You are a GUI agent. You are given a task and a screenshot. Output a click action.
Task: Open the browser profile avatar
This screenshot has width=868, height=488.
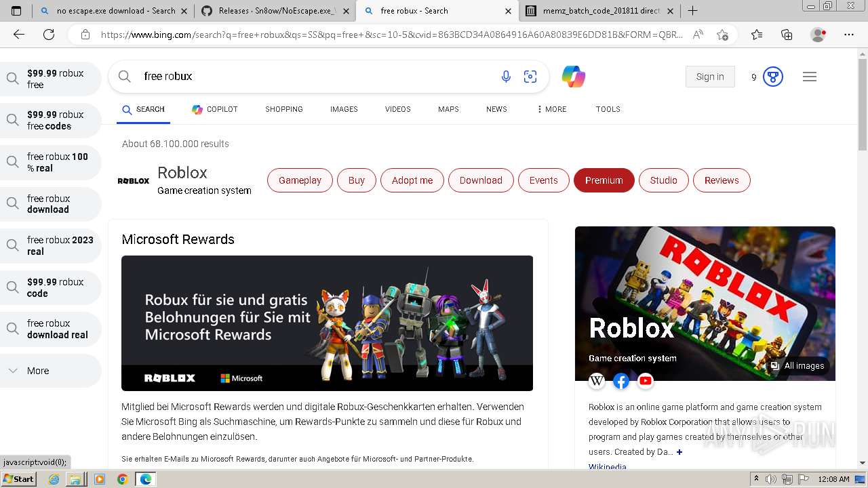click(x=818, y=35)
